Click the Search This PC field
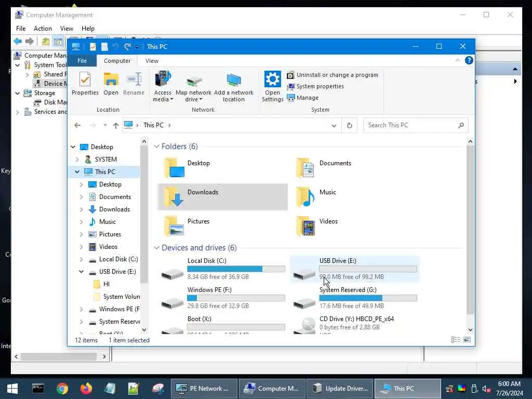532x399 pixels. click(416, 125)
